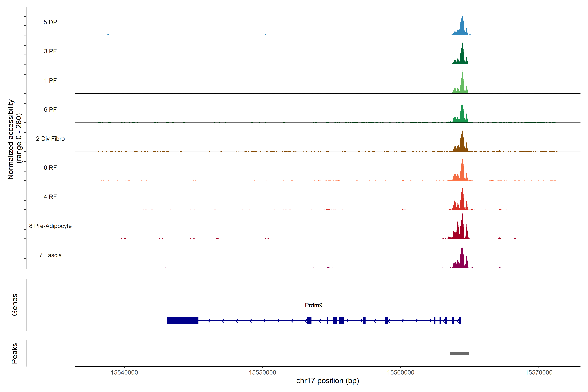Click the gray peak region bar
588x392 pixels.
(459, 353)
